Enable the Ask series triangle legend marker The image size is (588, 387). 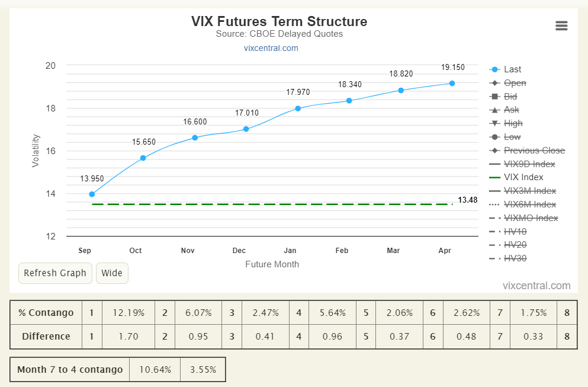tap(494, 110)
